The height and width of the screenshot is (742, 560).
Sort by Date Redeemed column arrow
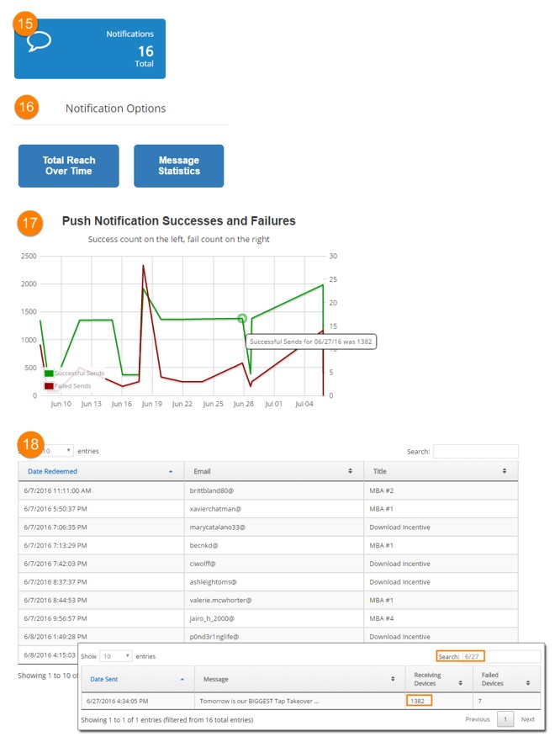click(171, 471)
